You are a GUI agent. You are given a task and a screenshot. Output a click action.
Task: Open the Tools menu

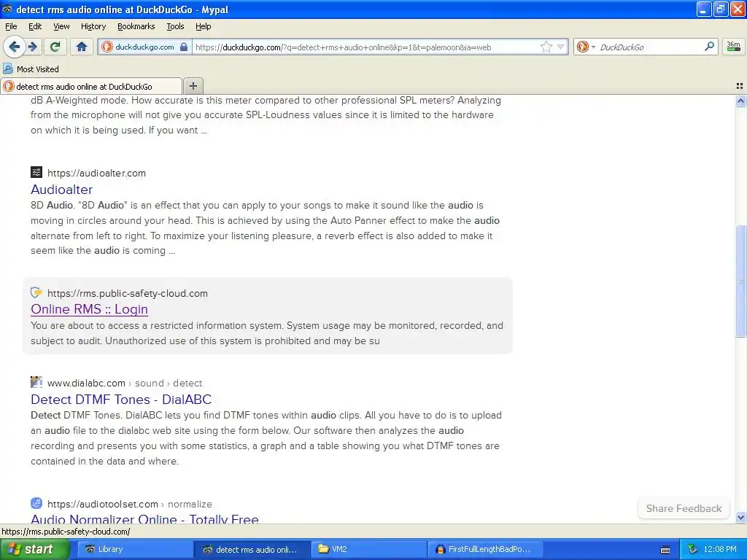pos(175,26)
